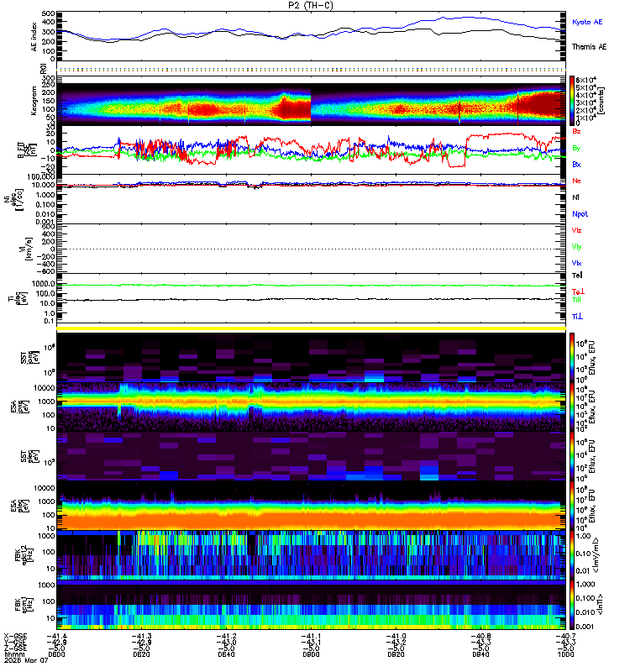Click the P2 (TH-C) plot title
Screen dimensions: 630x672
[x=310, y=5]
